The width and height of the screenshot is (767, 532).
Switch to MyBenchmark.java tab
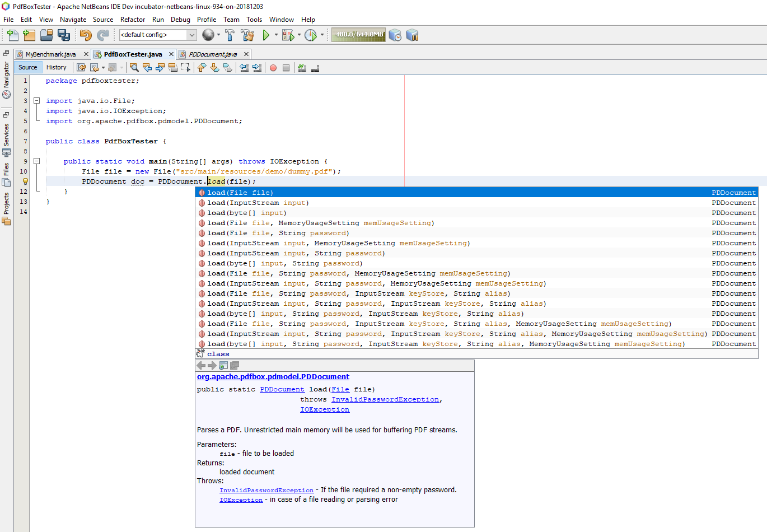coord(51,54)
